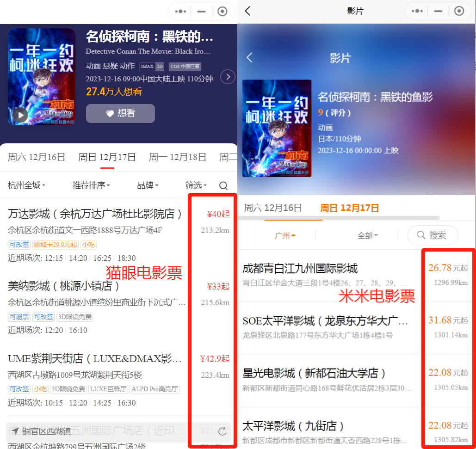The image size is (476, 449).
Task: Click the 名侦探柯南：黑铁的鱼影 title on right
Action: point(375,97)
